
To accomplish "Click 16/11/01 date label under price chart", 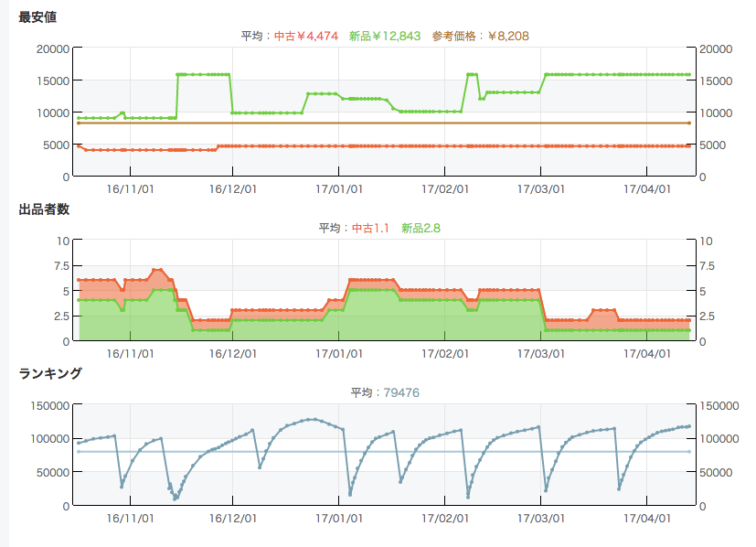I will 128,188.
